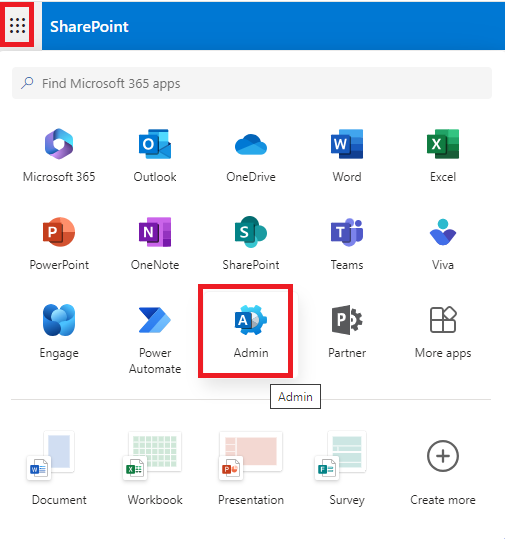Launch Outlook from the app grid
This screenshot has height=539, width=505.
155,144
